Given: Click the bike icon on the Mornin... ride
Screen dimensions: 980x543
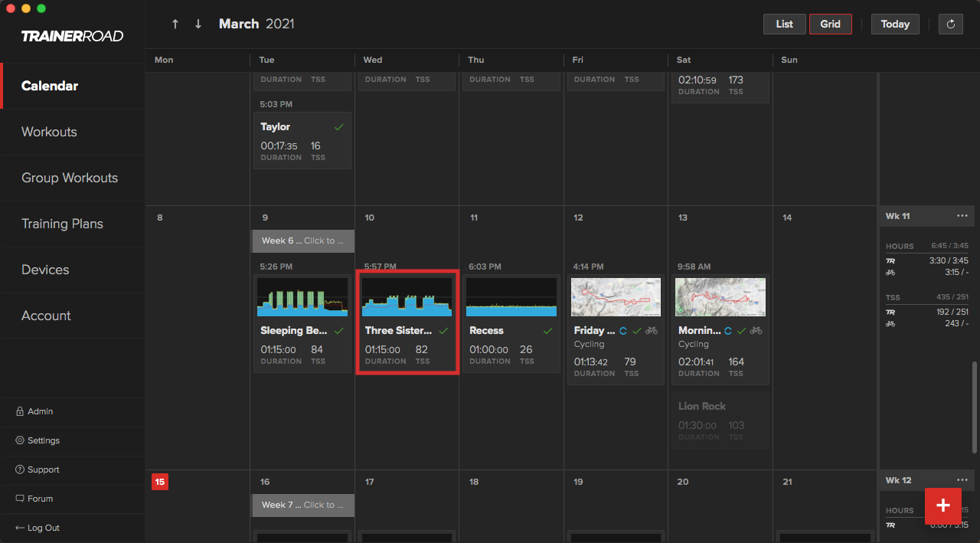Looking at the screenshot, I should [756, 331].
